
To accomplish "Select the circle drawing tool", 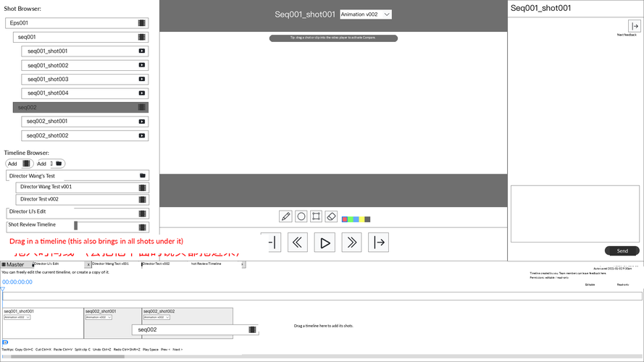I will pyautogui.click(x=301, y=216).
